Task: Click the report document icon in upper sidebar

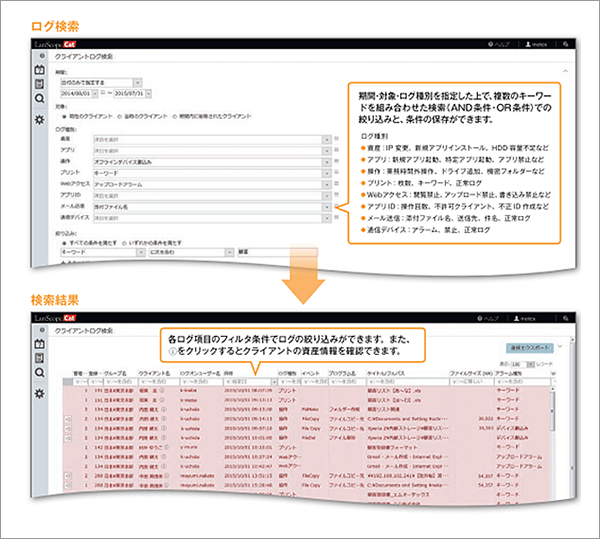Action: coord(39,84)
